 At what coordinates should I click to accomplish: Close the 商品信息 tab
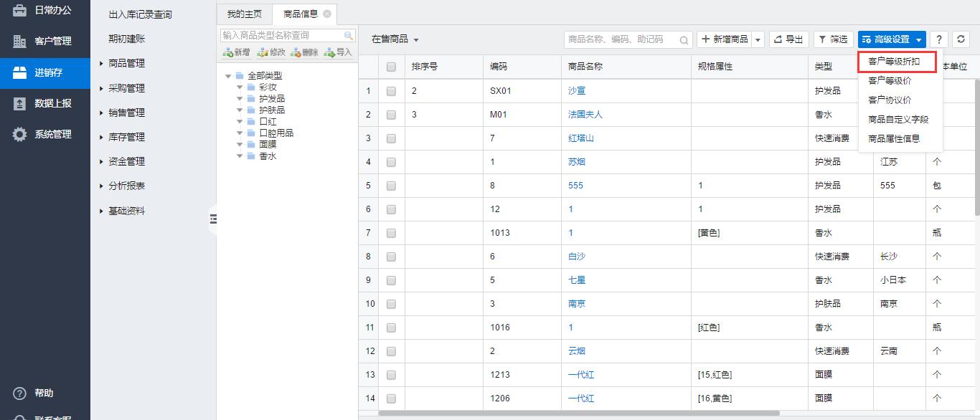(x=327, y=14)
